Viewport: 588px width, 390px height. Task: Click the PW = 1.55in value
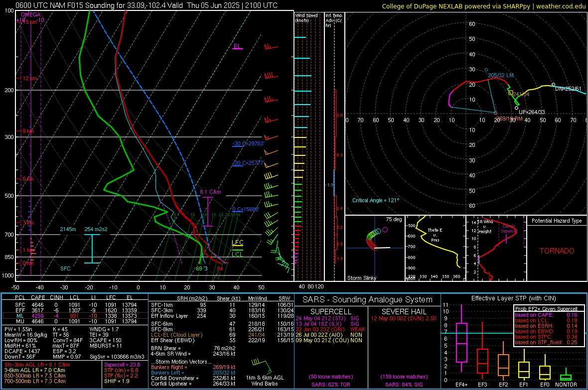(18, 329)
